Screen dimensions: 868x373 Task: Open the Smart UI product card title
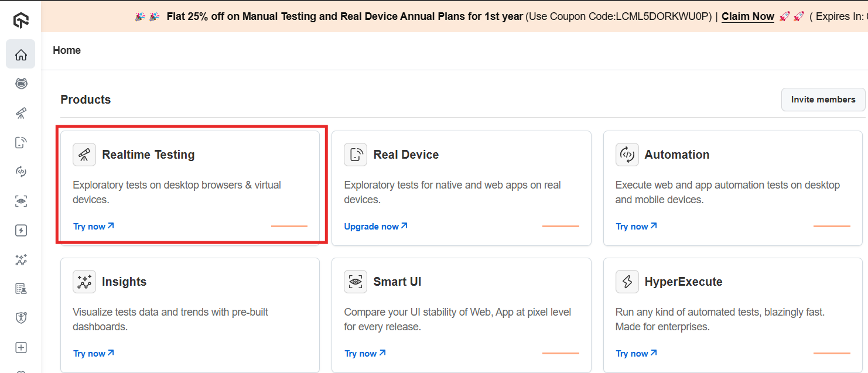(x=397, y=282)
